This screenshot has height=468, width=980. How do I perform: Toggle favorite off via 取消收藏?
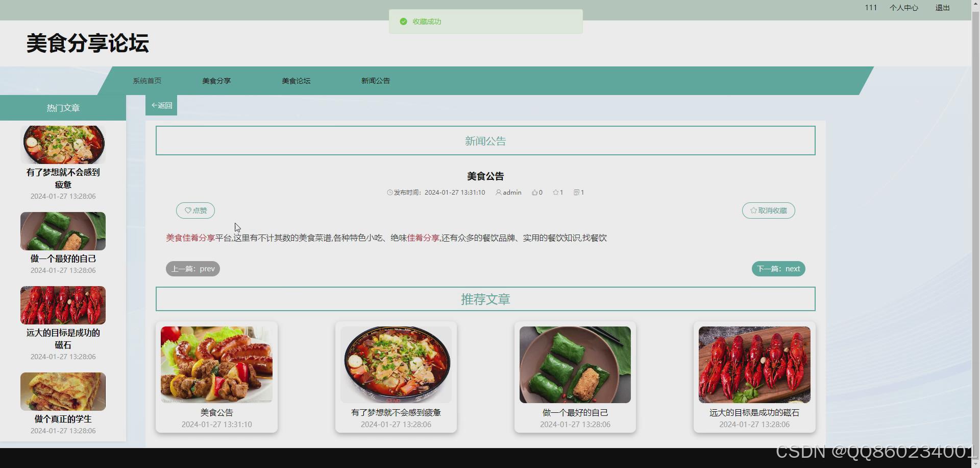click(769, 210)
